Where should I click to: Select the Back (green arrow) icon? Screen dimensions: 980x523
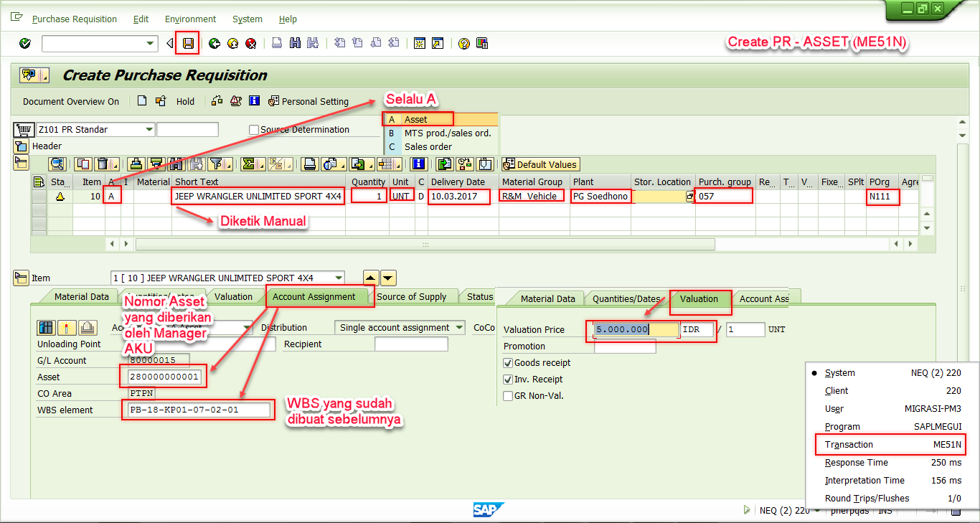click(213, 43)
